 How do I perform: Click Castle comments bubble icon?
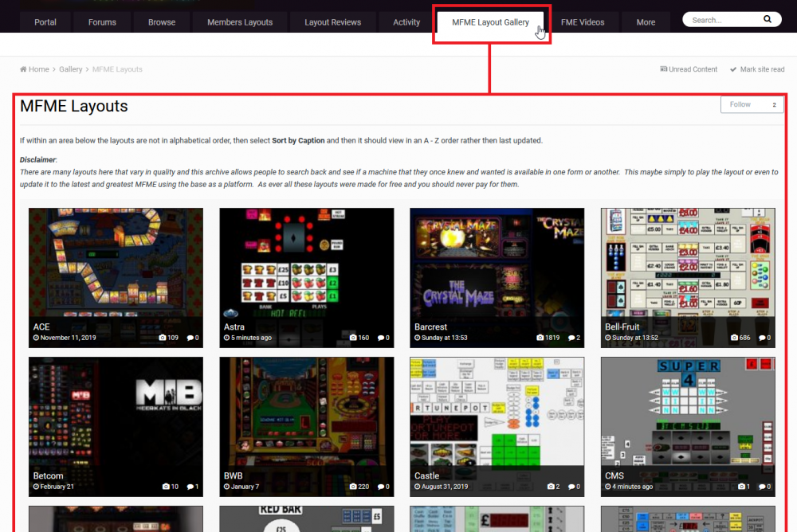coord(571,487)
